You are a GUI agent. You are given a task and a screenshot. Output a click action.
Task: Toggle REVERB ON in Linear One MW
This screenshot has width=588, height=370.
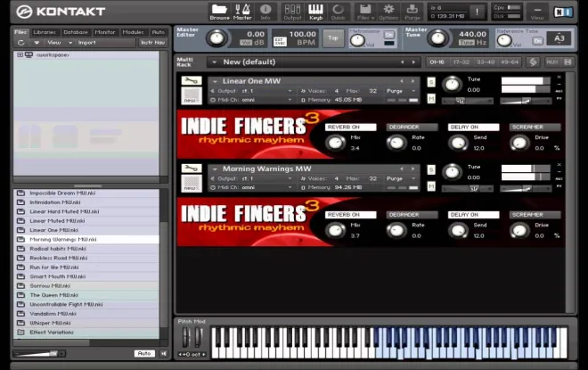351,127
